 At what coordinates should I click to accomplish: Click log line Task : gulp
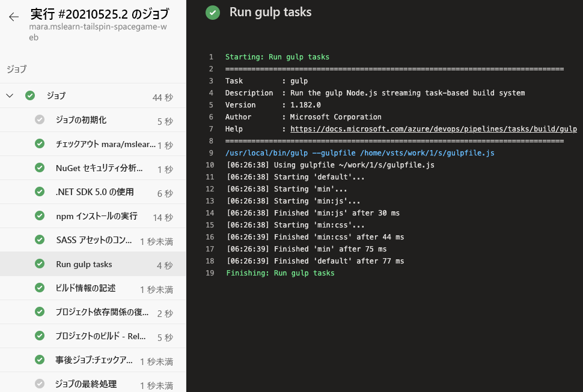(266, 81)
